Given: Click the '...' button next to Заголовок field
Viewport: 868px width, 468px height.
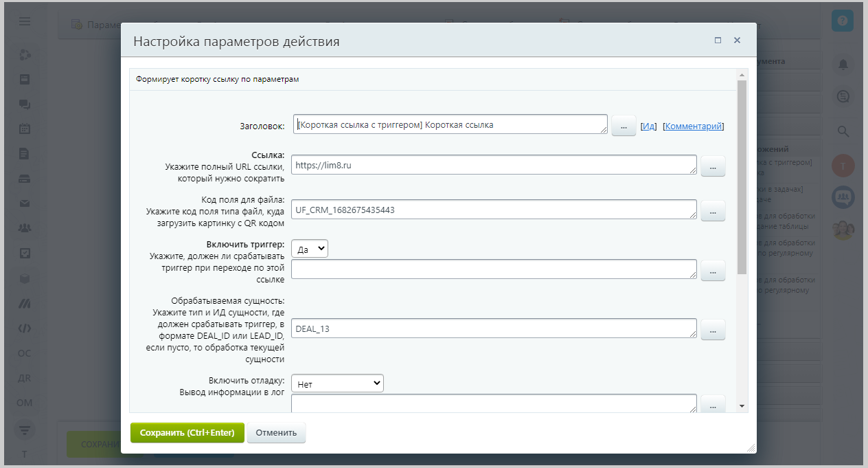Looking at the screenshot, I should (x=624, y=126).
